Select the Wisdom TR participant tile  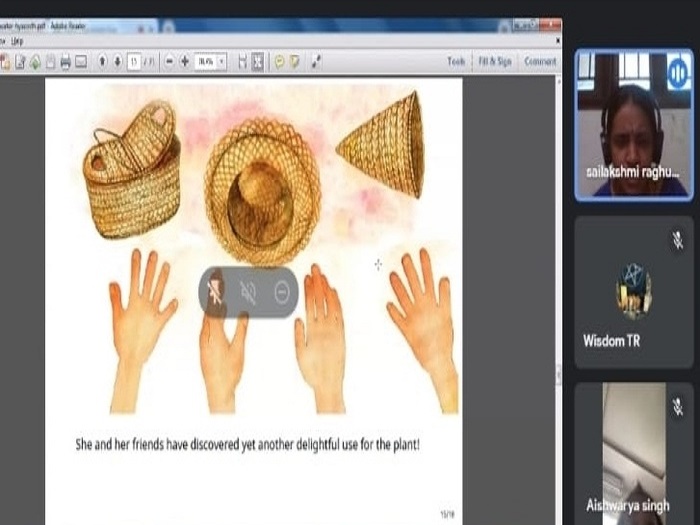tap(633, 292)
